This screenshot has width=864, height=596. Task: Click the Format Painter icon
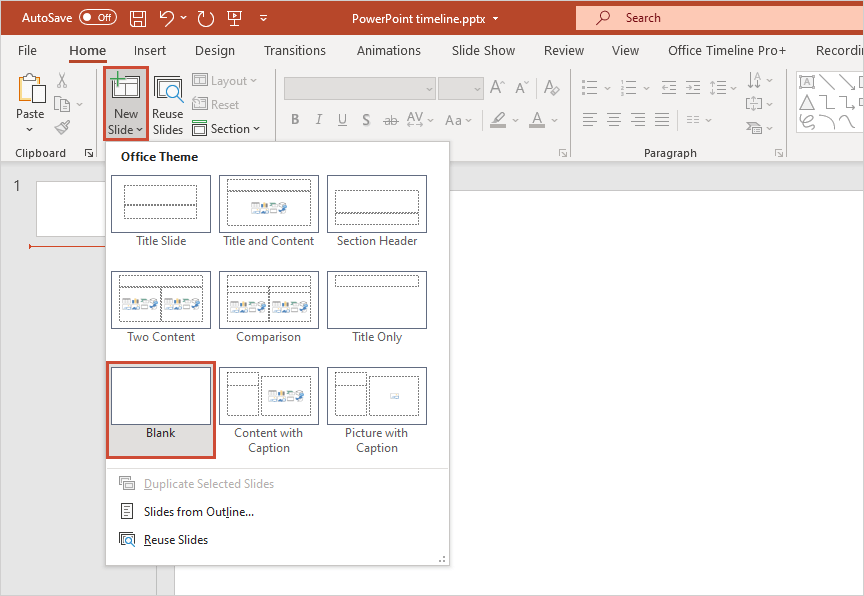pyautogui.click(x=60, y=126)
